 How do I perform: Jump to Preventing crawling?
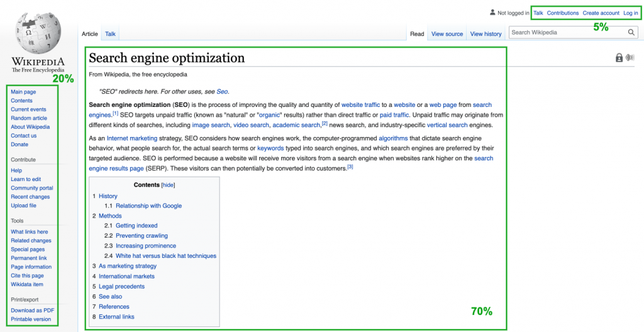[142, 236]
